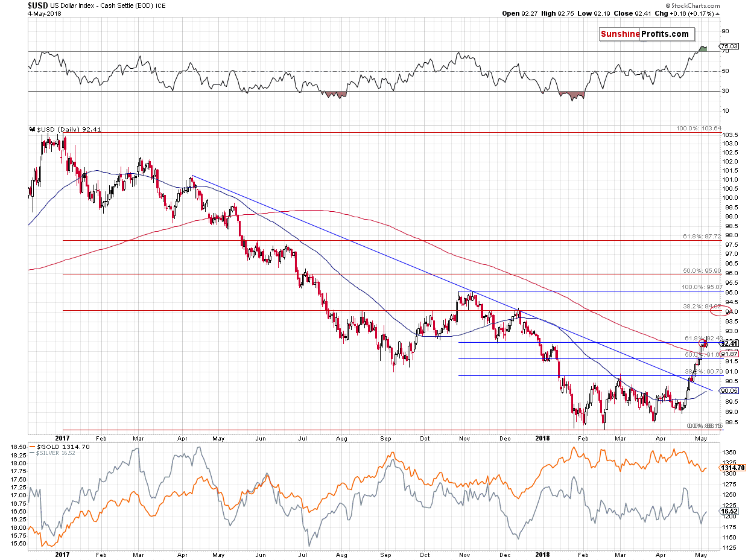Click the Open 92.27 value
The image size is (748, 560).
click(x=521, y=14)
